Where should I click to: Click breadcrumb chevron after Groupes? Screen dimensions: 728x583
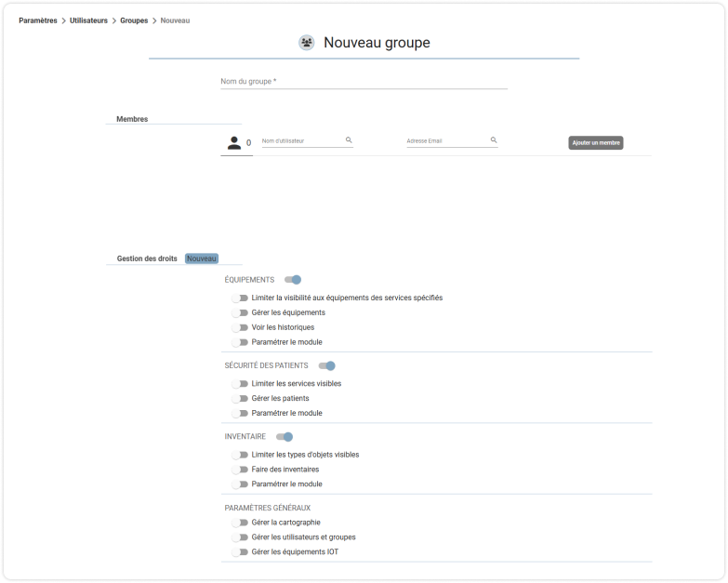click(154, 20)
